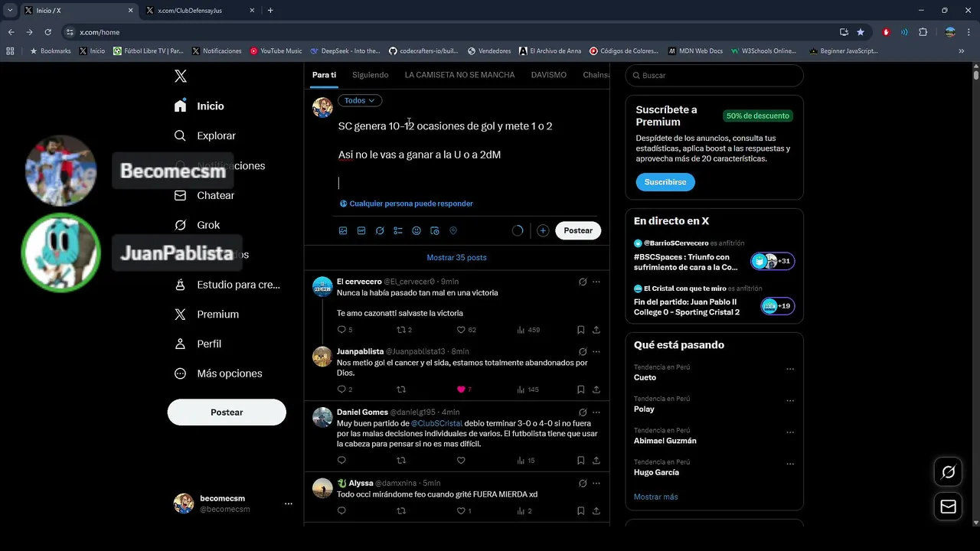Open the emoji picker in composer

click(x=416, y=230)
